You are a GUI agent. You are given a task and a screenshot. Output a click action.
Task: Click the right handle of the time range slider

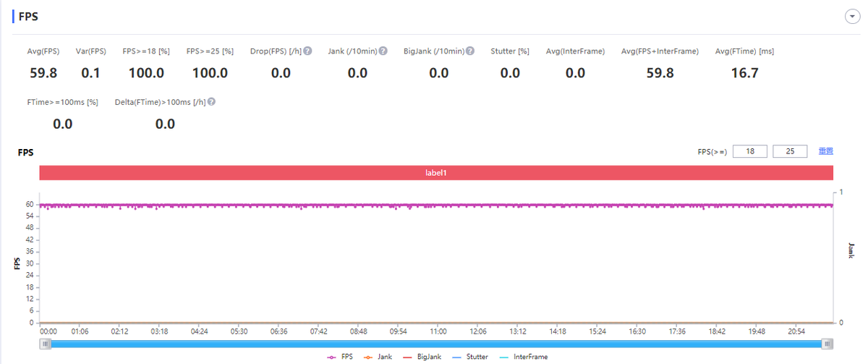(827, 344)
